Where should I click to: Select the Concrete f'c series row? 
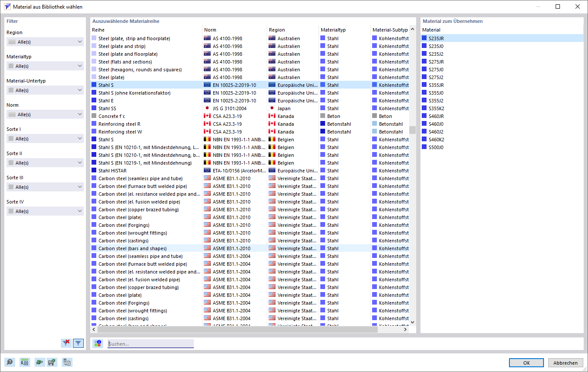(250, 116)
